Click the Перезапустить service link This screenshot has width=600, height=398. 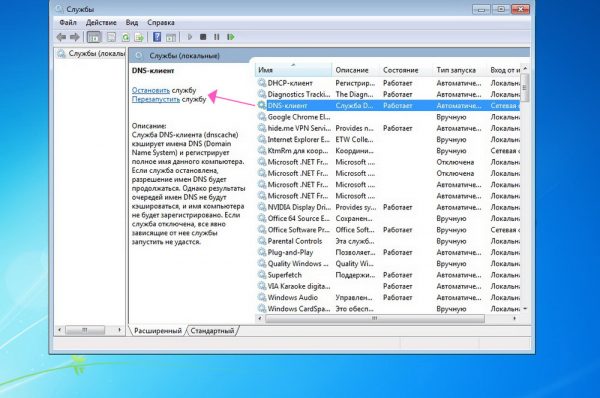(156, 99)
